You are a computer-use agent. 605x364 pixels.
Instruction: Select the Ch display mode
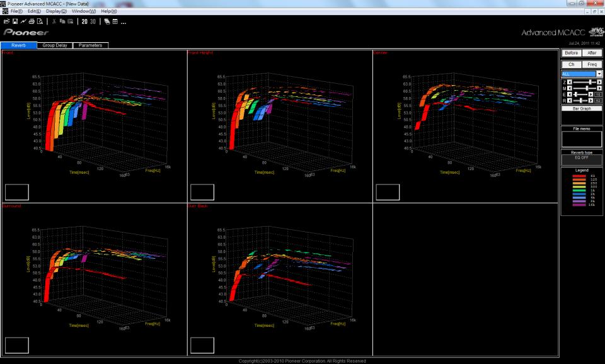click(x=571, y=64)
